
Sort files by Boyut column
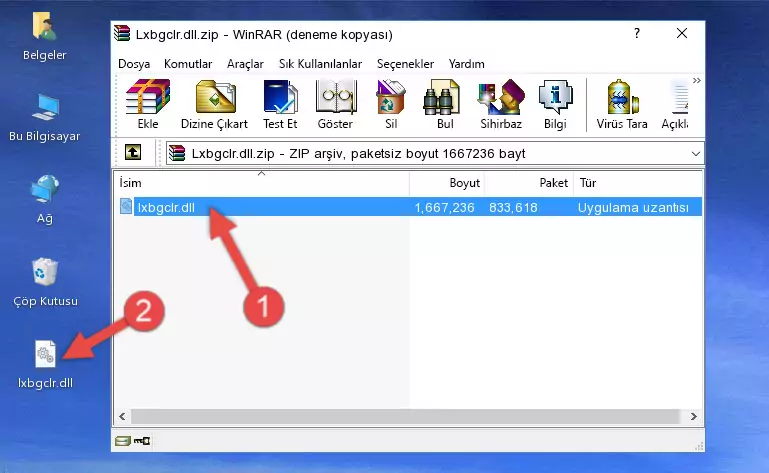click(x=447, y=183)
